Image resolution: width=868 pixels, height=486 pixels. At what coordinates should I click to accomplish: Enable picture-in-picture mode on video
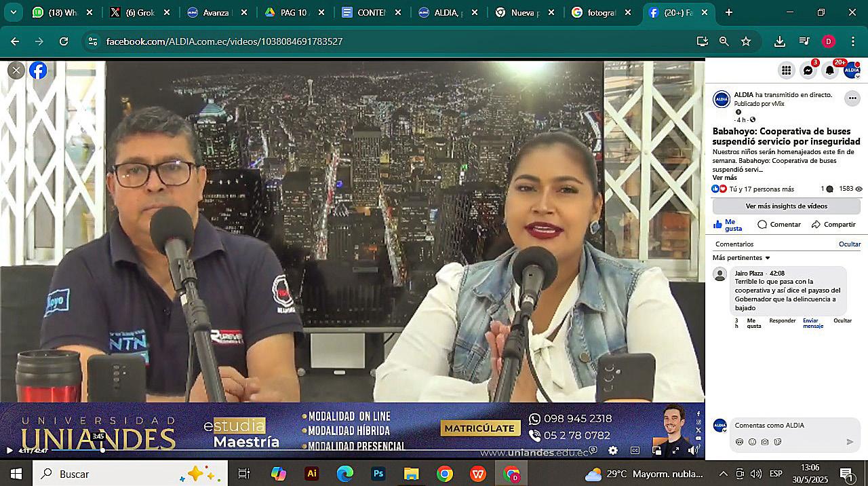[656, 450]
